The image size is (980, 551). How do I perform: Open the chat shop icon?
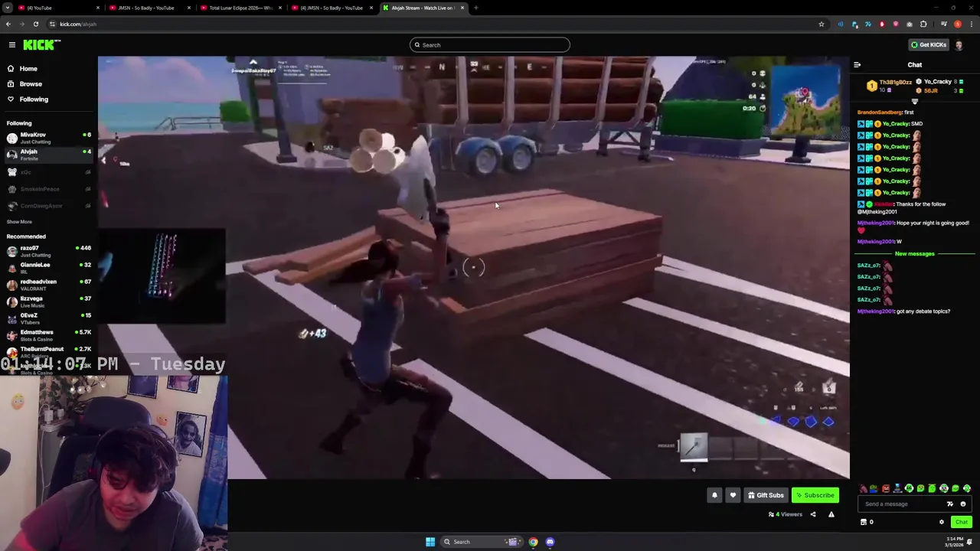[864, 522]
